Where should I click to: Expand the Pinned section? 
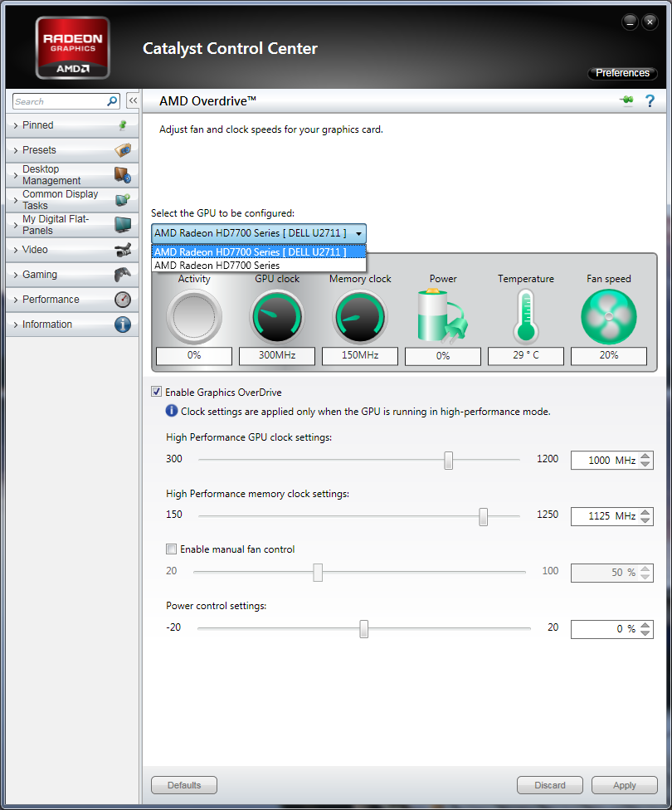click(72, 125)
